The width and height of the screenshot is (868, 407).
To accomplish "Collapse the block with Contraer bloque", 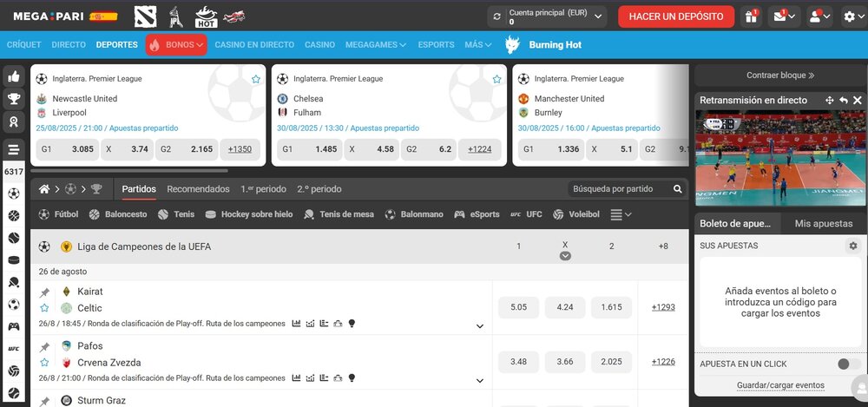I will coord(780,75).
